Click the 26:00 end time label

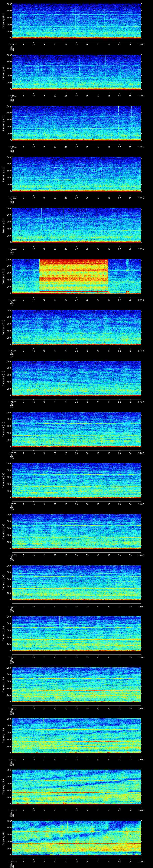[x=141, y=606]
